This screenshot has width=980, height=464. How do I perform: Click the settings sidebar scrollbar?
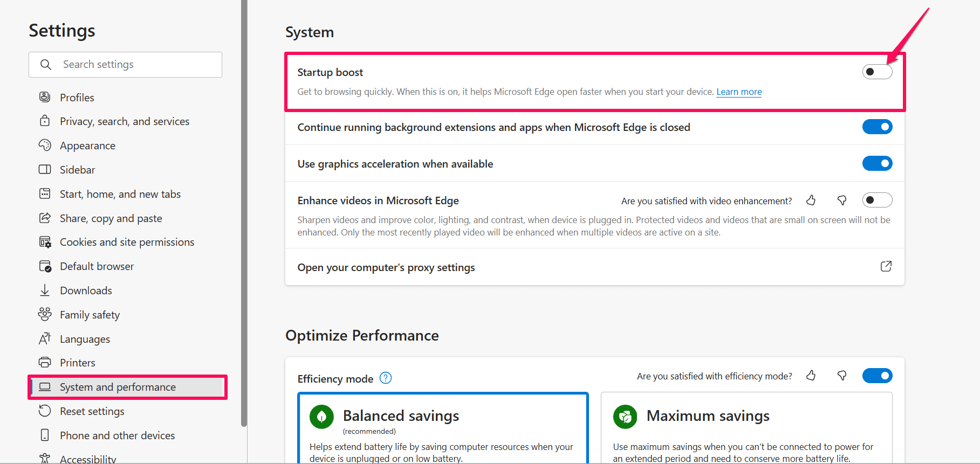click(244, 213)
